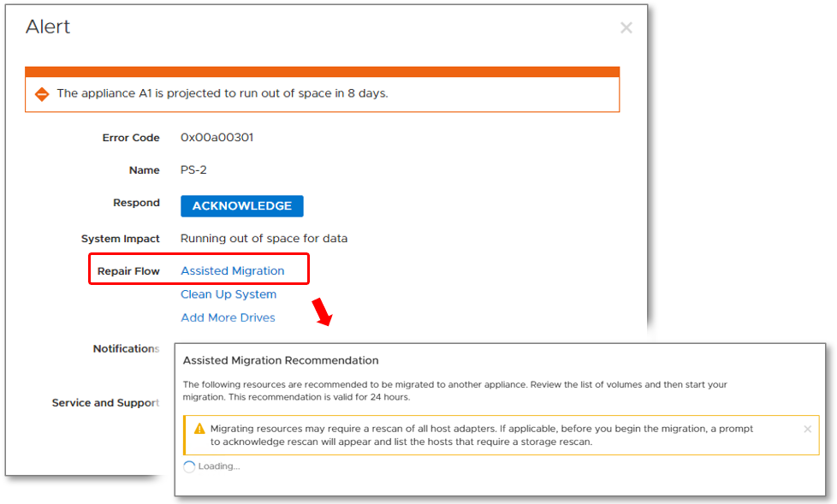Click the ACKNOWLEDGE button
Viewport: 837px width, 504px height.
coord(242,206)
